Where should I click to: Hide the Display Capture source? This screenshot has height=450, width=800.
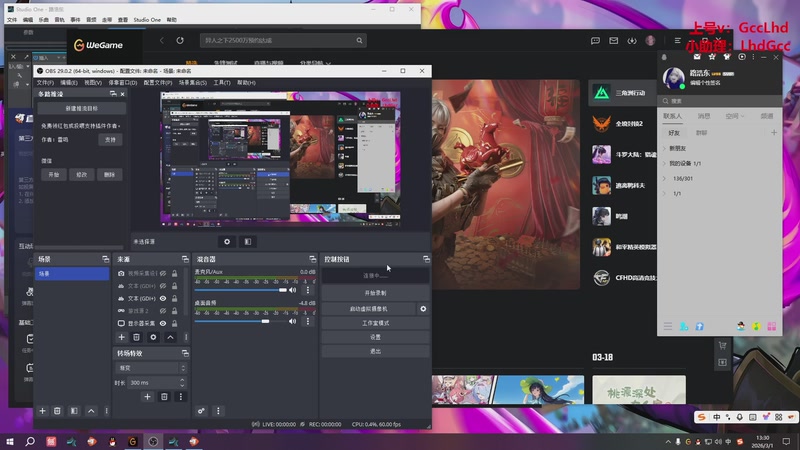point(163,323)
